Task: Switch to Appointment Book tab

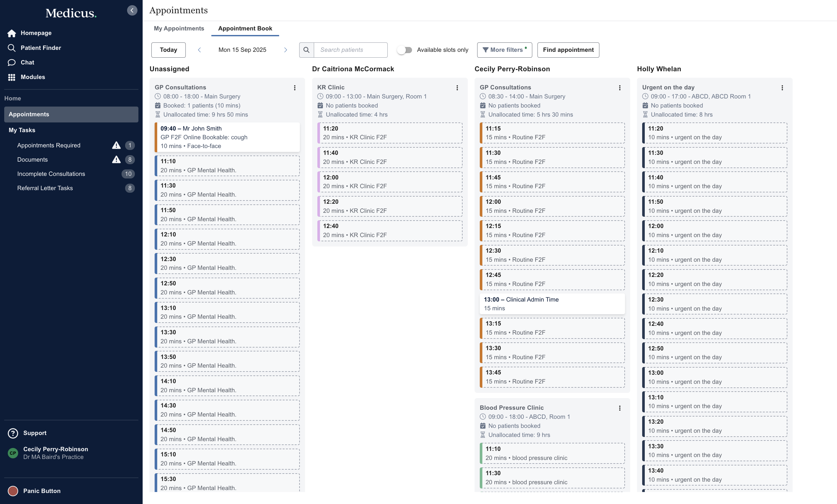Action: [x=245, y=29]
